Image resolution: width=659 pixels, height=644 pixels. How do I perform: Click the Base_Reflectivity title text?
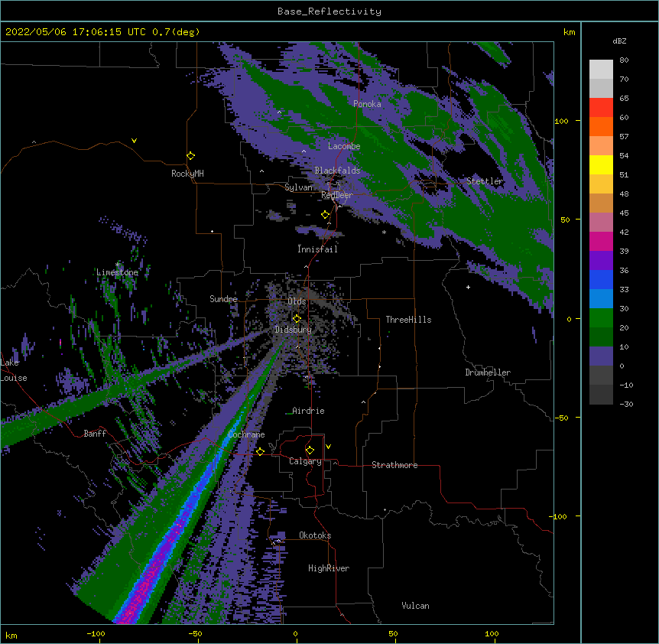[x=329, y=11]
